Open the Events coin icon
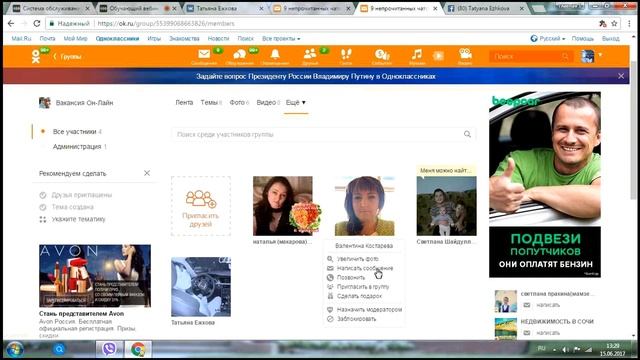This screenshot has width=640, height=360. pos(382,54)
